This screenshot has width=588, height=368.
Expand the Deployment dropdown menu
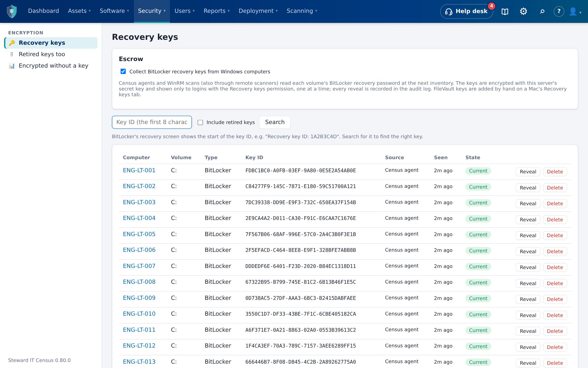258,11
